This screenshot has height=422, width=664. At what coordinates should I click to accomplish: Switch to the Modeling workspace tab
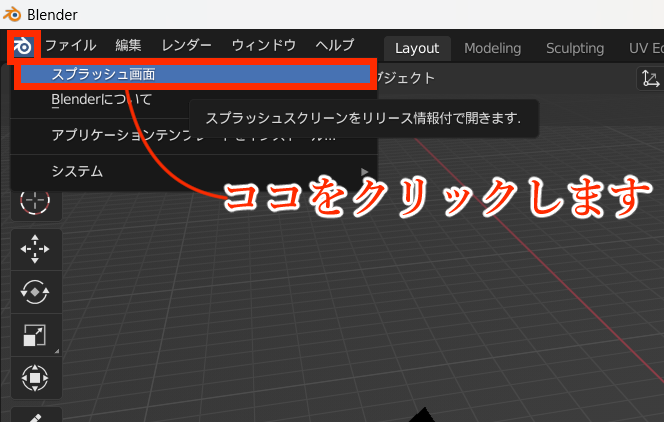(492, 48)
